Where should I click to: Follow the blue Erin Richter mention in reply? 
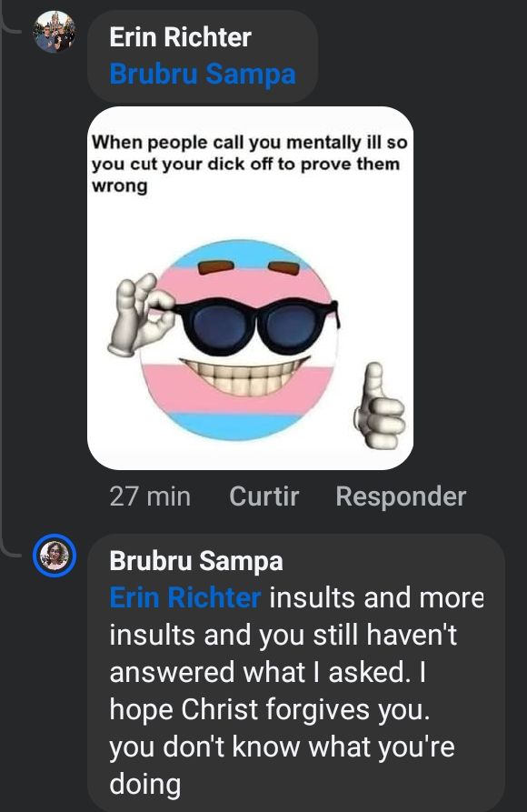184,597
